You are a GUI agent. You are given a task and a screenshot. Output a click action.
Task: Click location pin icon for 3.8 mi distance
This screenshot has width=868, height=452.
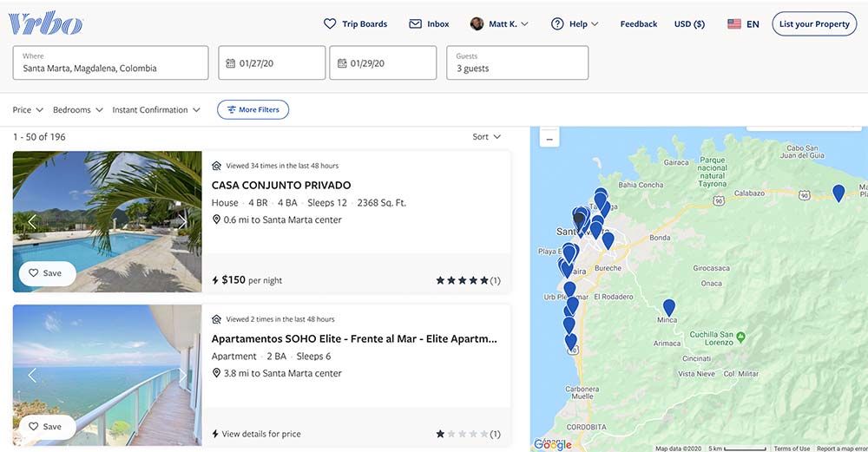(216, 373)
